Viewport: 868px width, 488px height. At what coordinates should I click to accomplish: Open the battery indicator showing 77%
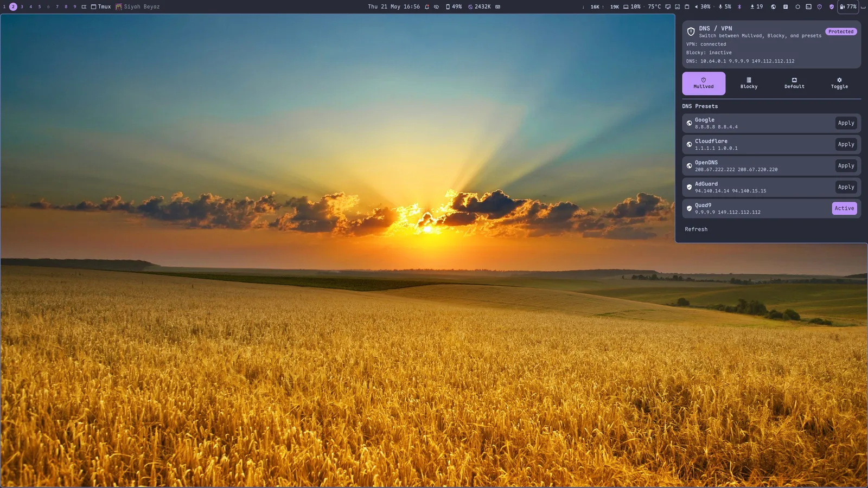(x=848, y=7)
